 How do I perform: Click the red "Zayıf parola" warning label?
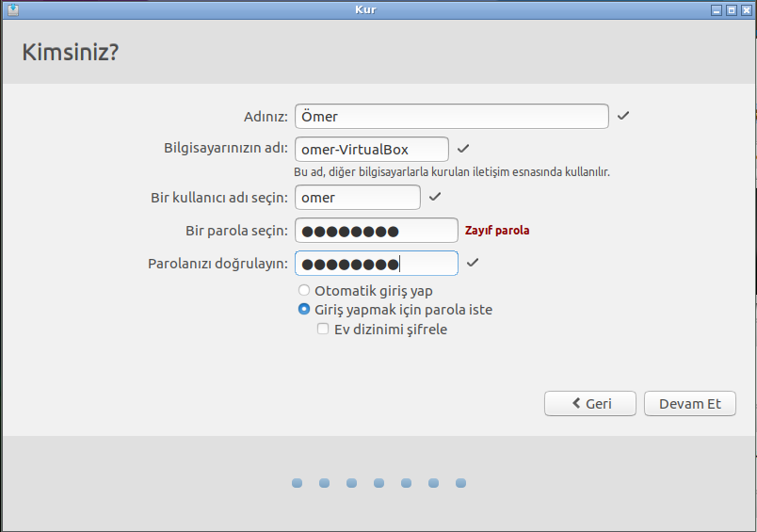click(497, 231)
